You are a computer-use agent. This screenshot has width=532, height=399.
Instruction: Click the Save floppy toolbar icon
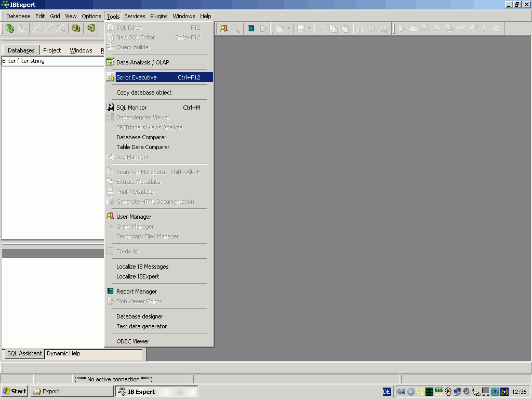[x=301, y=29]
